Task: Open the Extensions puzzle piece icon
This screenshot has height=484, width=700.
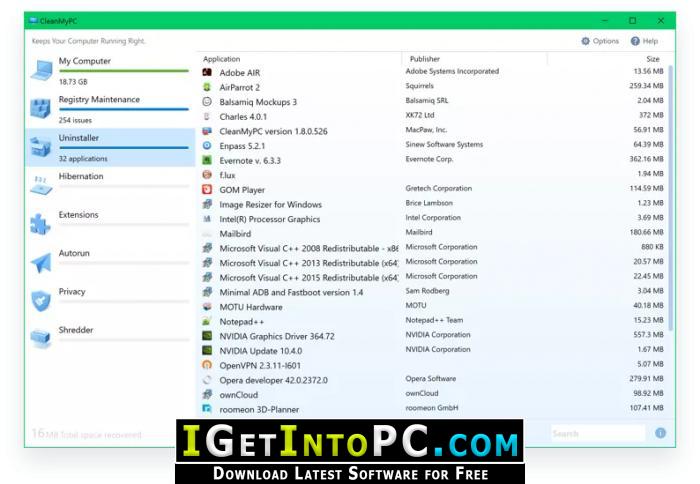Action: pos(40,224)
